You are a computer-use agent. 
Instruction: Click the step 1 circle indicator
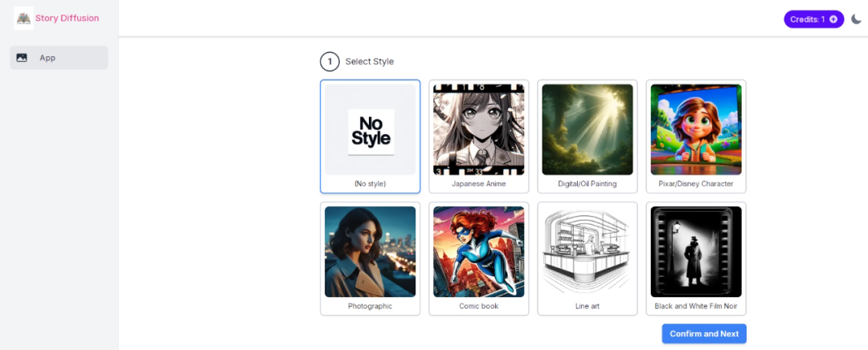(330, 61)
